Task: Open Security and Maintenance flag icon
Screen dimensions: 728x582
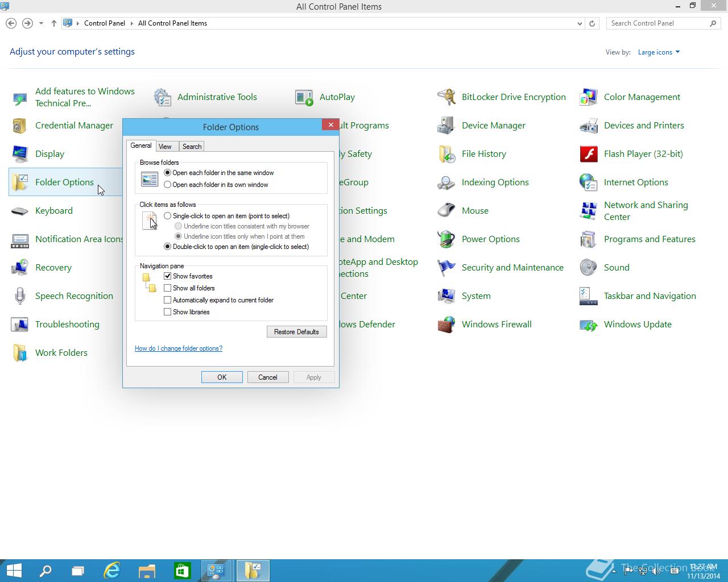Action: pos(446,268)
